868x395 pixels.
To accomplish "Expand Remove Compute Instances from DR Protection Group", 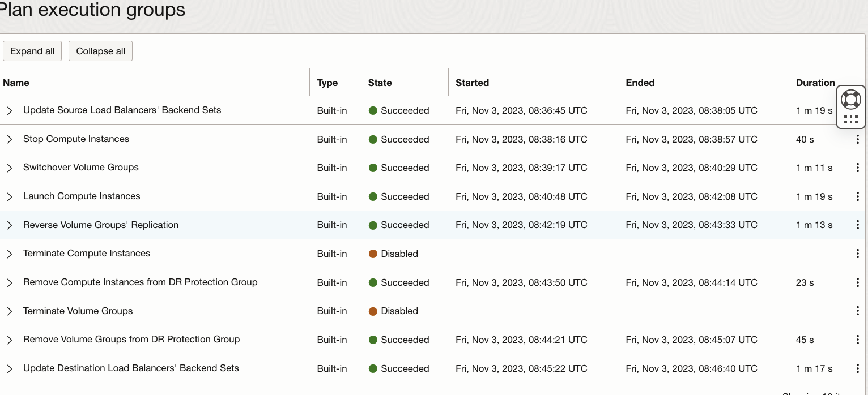I will pos(10,282).
